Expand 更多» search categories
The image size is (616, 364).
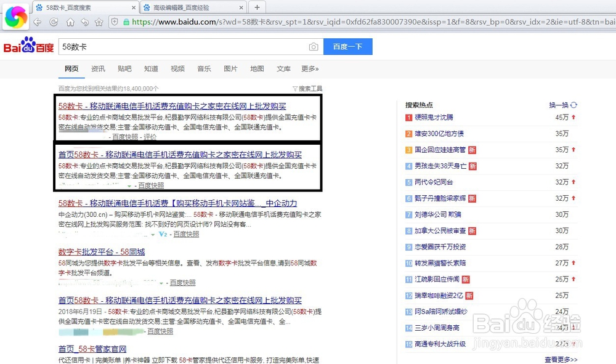(310, 69)
